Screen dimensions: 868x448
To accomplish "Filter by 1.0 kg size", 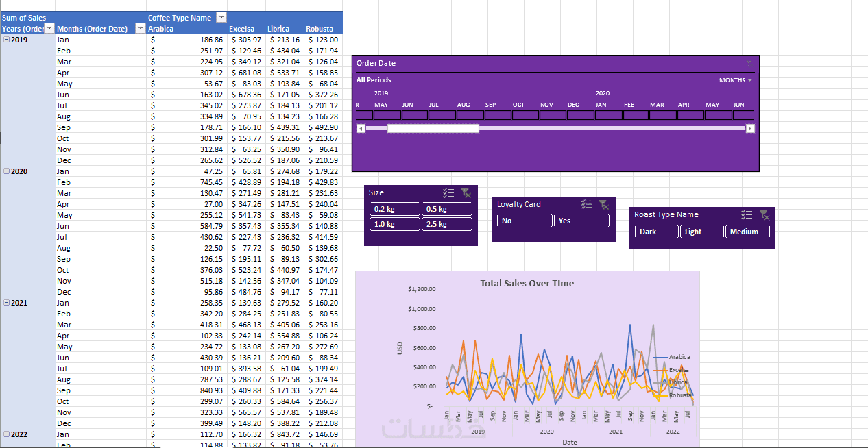I will [x=394, y=224].
